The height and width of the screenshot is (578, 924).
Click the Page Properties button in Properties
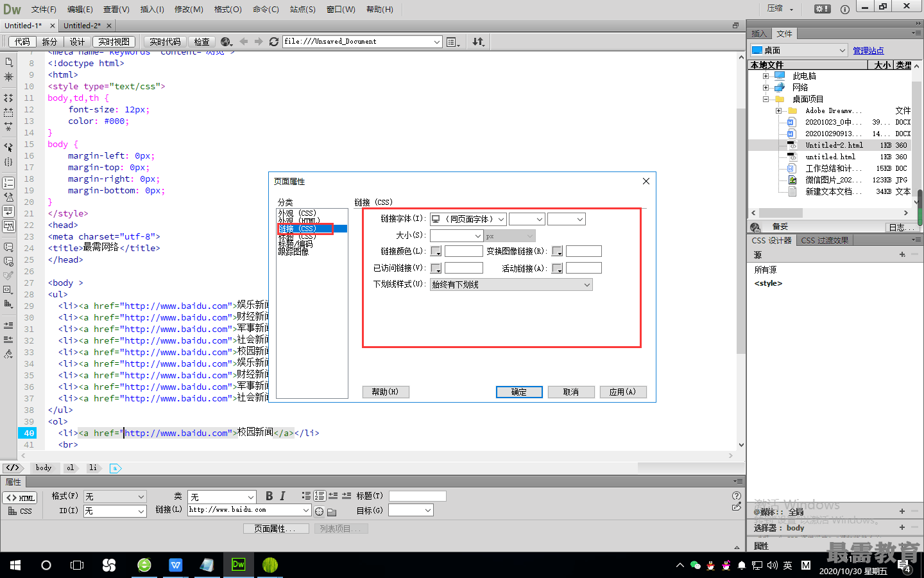click(x=275, y=529)
